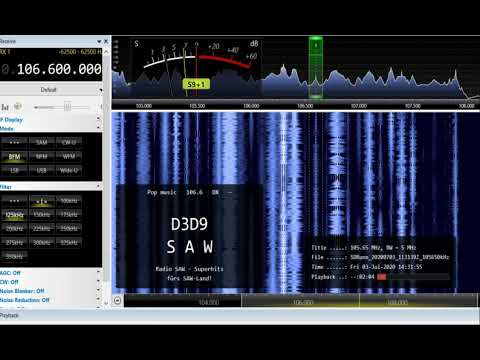Select the 225kHz filter

pyautogui.click(x=41, y=229)
